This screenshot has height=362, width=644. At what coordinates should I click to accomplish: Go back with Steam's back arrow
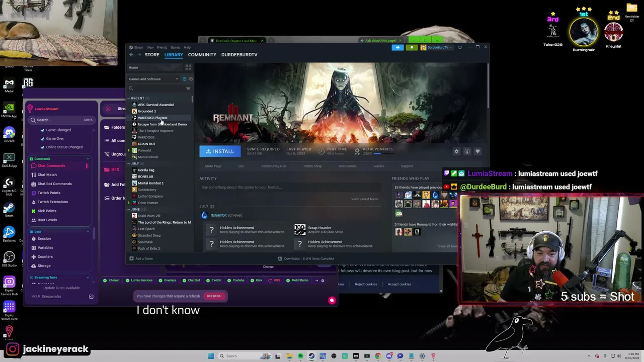[131, 55]
